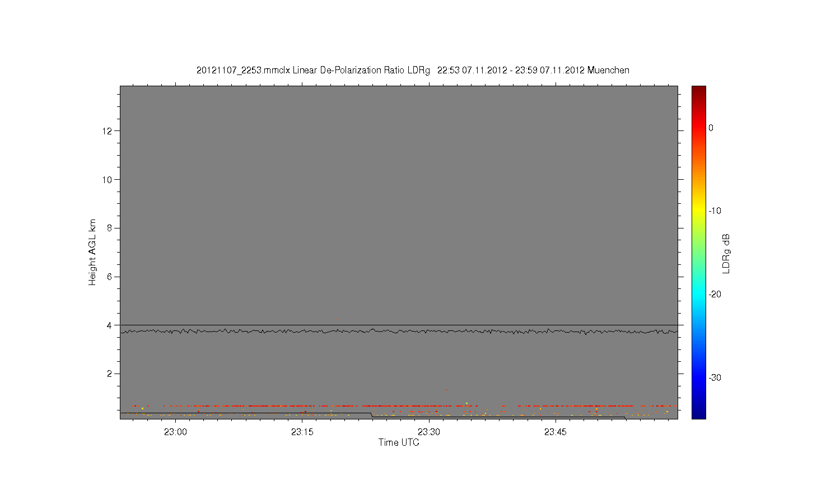Click the height tick label 6
Screen dimensions: 840x504
[110, 277]
